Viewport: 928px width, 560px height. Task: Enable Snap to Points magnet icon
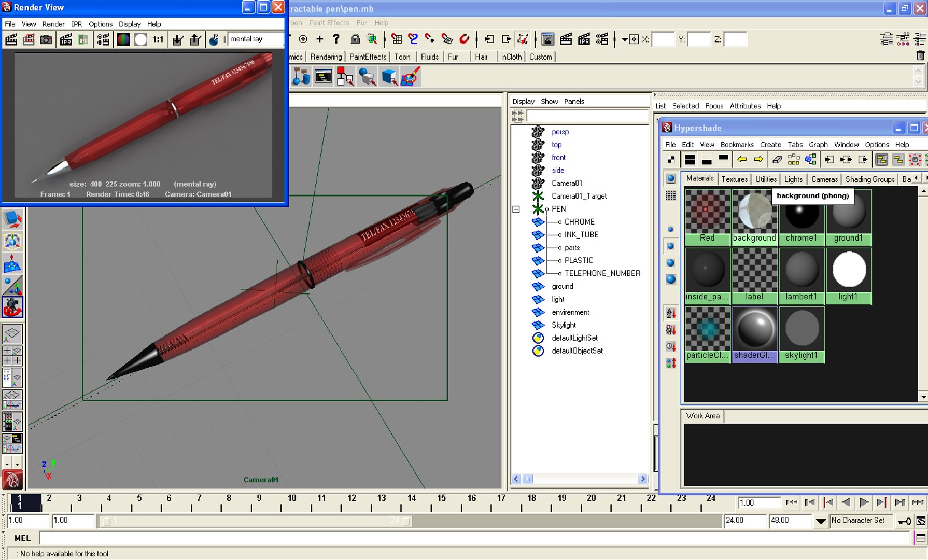click(430, 39)
